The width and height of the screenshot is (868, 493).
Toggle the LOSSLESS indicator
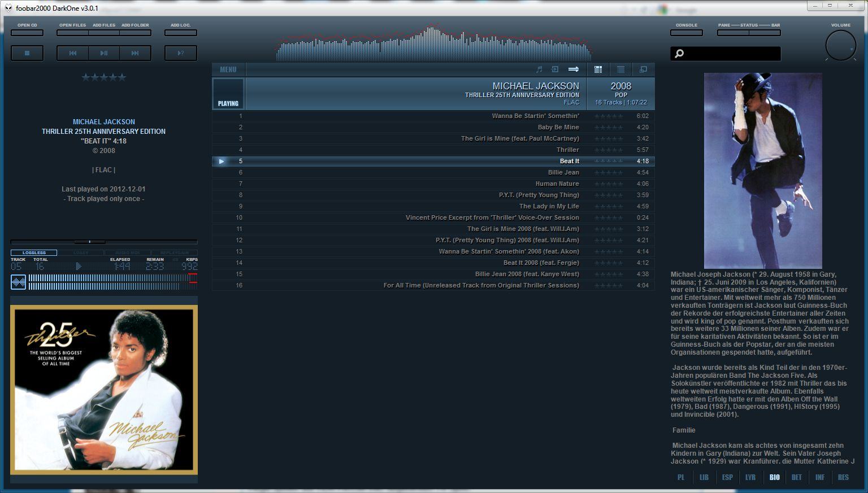coord(34,253)
